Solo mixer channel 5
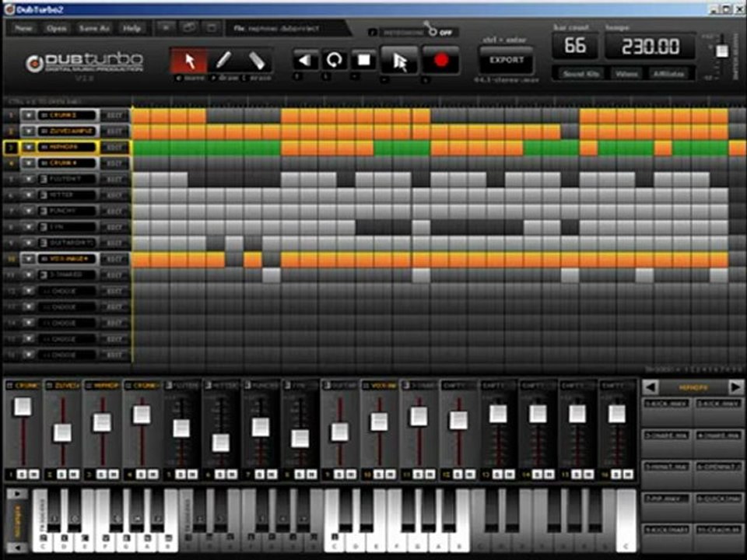 (180, 474)
